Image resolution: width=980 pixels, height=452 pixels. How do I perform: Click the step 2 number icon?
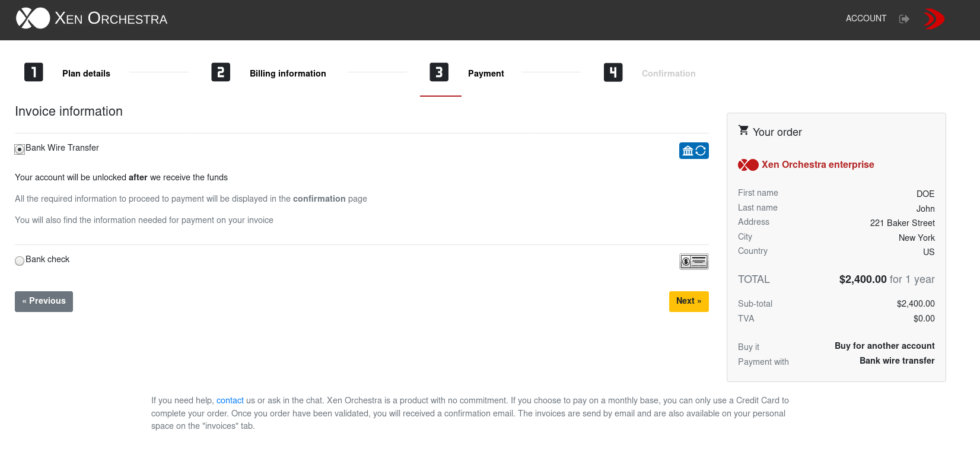(x=221, y=72)
